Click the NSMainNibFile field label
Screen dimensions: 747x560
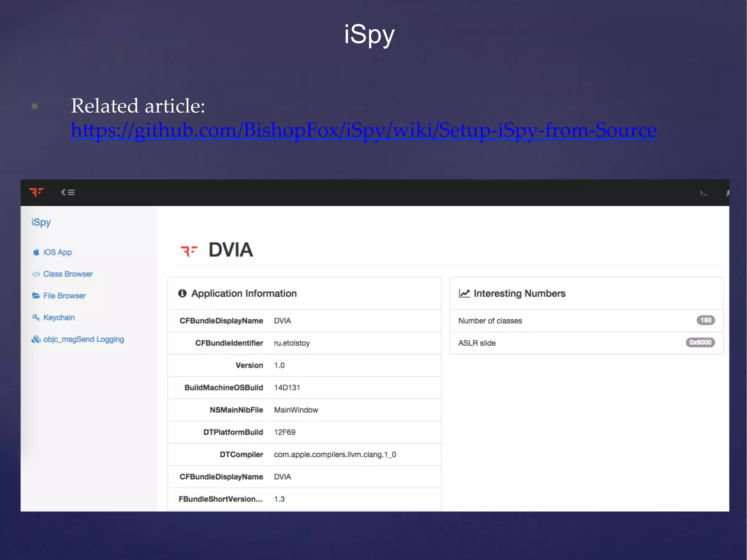pyautogui.click(x=236, y=410)
